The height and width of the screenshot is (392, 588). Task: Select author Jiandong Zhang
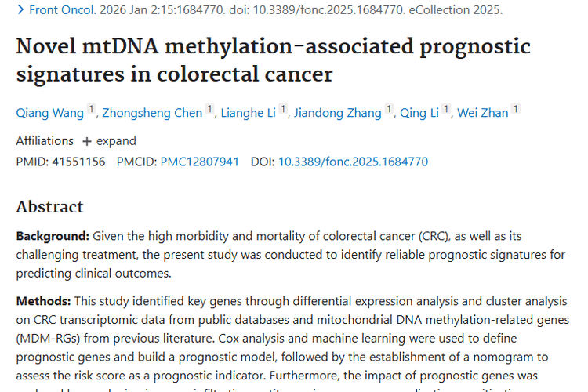[337, 113]
